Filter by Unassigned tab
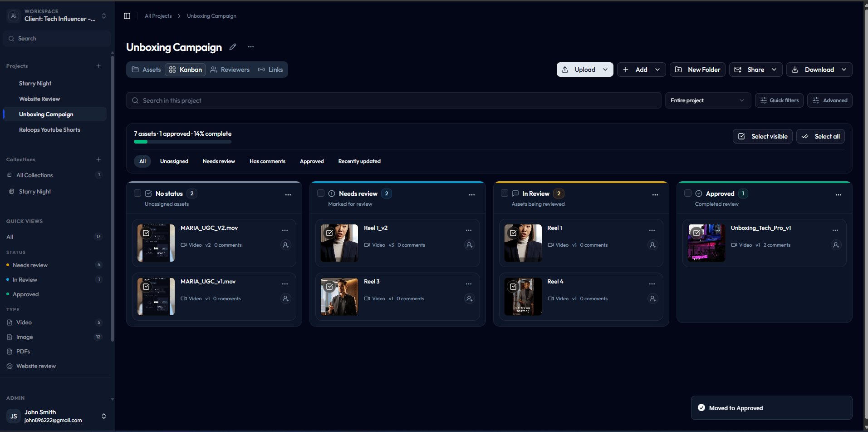 coord(174,161)
